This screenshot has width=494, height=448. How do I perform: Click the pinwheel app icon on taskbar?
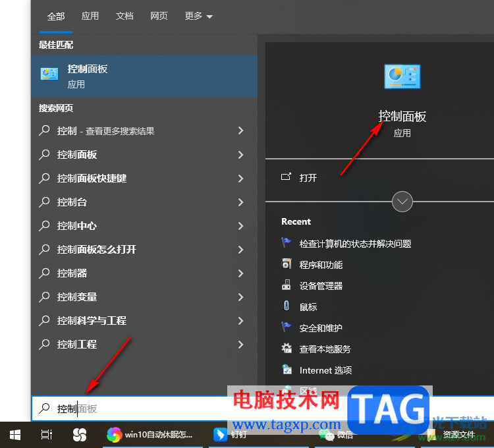coord(80,435)
